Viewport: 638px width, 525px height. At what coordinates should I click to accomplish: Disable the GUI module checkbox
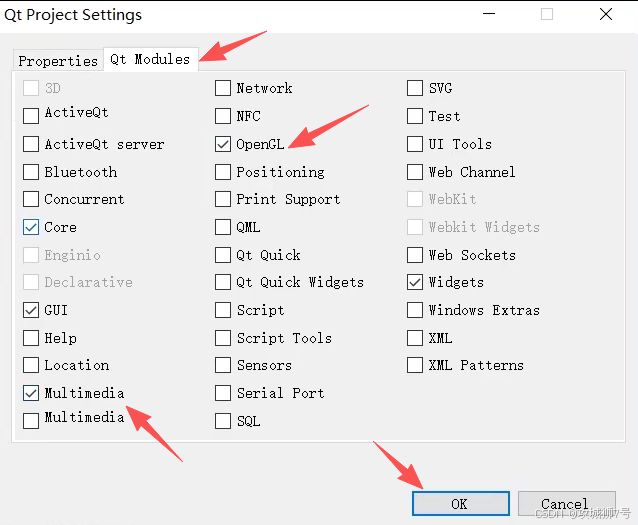(x=31, y=310)
